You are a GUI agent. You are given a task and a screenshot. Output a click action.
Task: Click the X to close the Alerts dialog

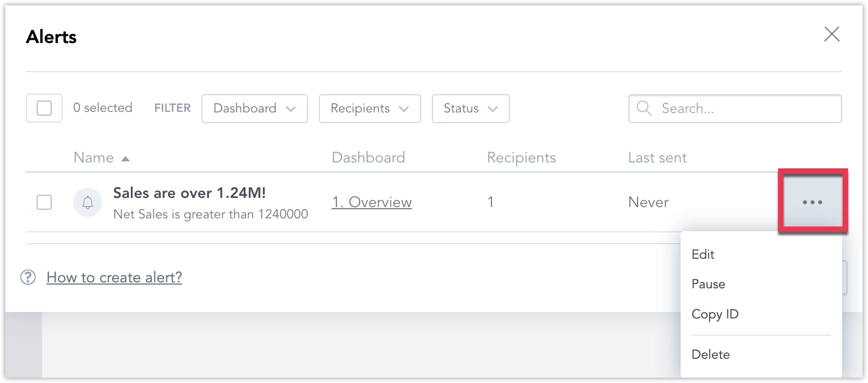(x=832, y=34)
